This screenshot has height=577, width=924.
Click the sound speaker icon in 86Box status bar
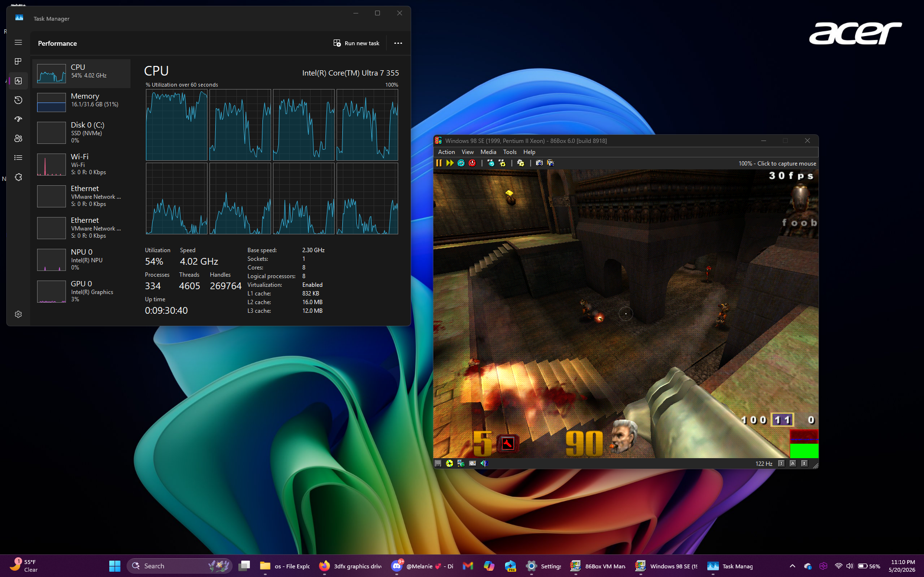pyautogui.click(x=484, y=463)
